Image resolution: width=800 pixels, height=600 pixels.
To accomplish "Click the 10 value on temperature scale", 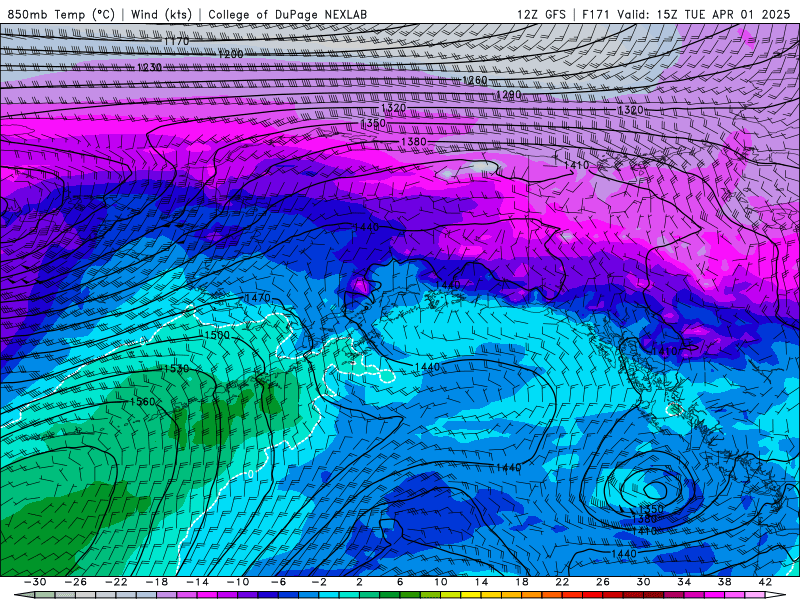I will tap(441, 582).
